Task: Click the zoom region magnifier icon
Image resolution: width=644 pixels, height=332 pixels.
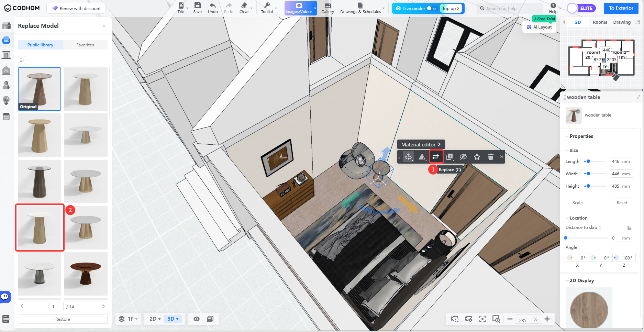Action: click(x=496, y=319)
